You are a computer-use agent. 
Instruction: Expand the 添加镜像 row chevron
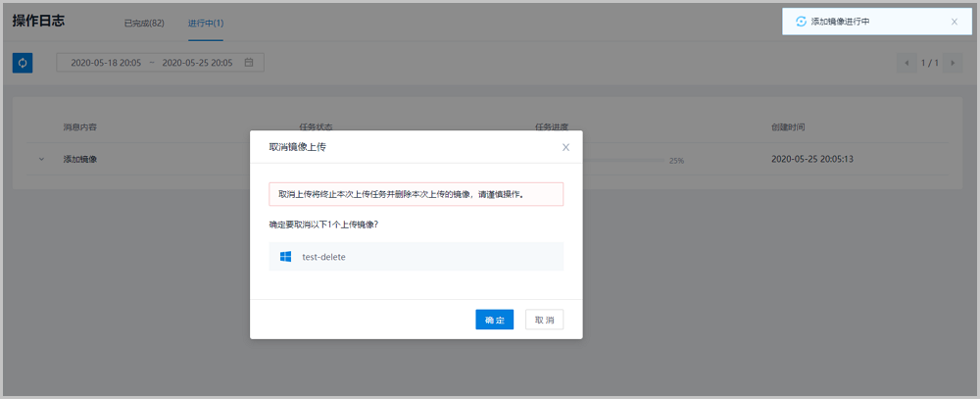pyautogui.click(x=41, y=159)
